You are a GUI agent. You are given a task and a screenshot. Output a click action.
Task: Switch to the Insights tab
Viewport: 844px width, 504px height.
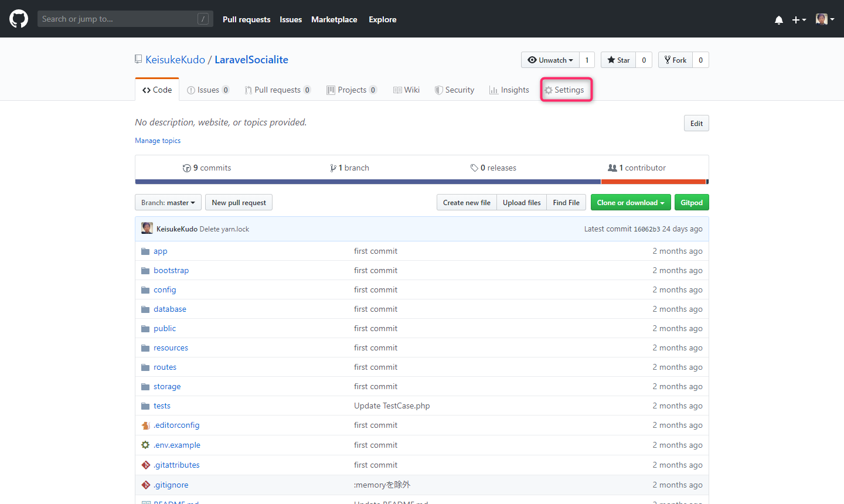[x=509, y=90]
